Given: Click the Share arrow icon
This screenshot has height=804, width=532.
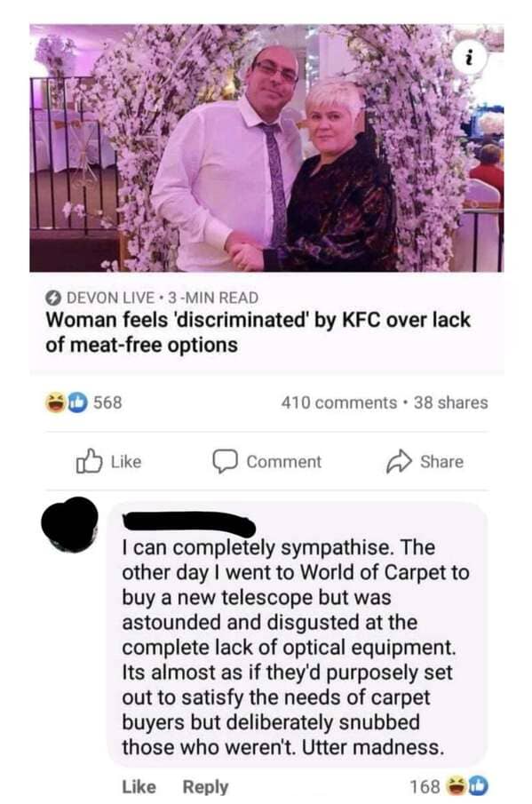Looking at the screenshot, I should [x=399, y=461].
